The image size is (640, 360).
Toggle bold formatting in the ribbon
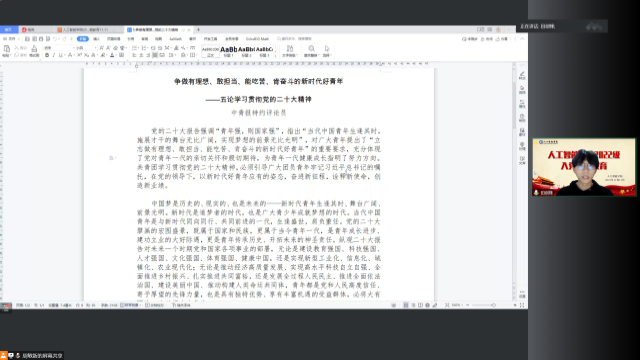[47, 55]
